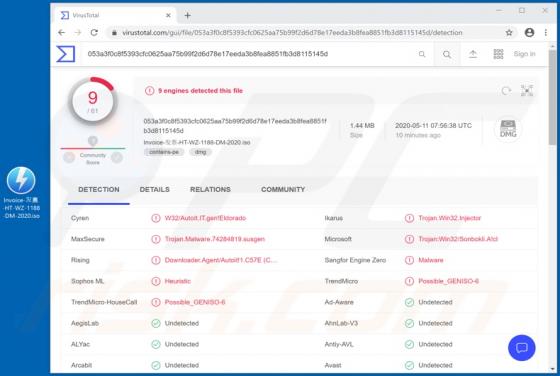
Task: Click the community score upvote icon
Action: coord(117,157)
